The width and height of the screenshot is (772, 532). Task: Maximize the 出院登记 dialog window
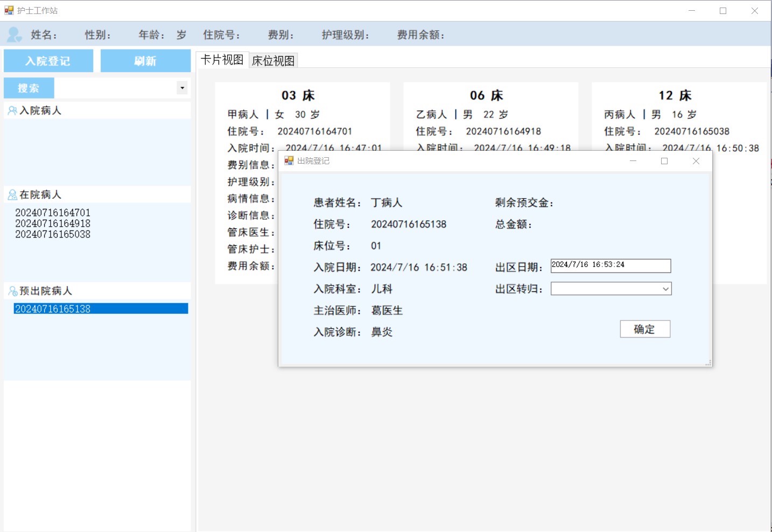tap(664, 161)
